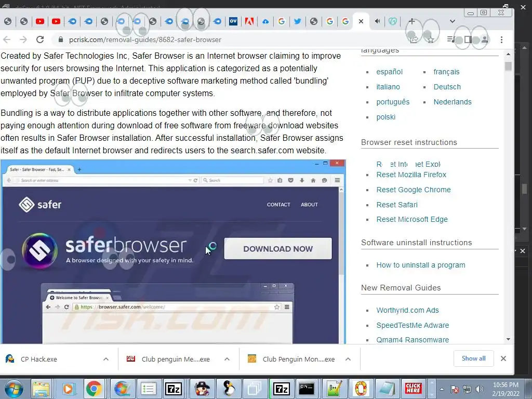This screenshot has width=532, height=399.
Task: Reload the pcrisk page
Action: point(40,39)
